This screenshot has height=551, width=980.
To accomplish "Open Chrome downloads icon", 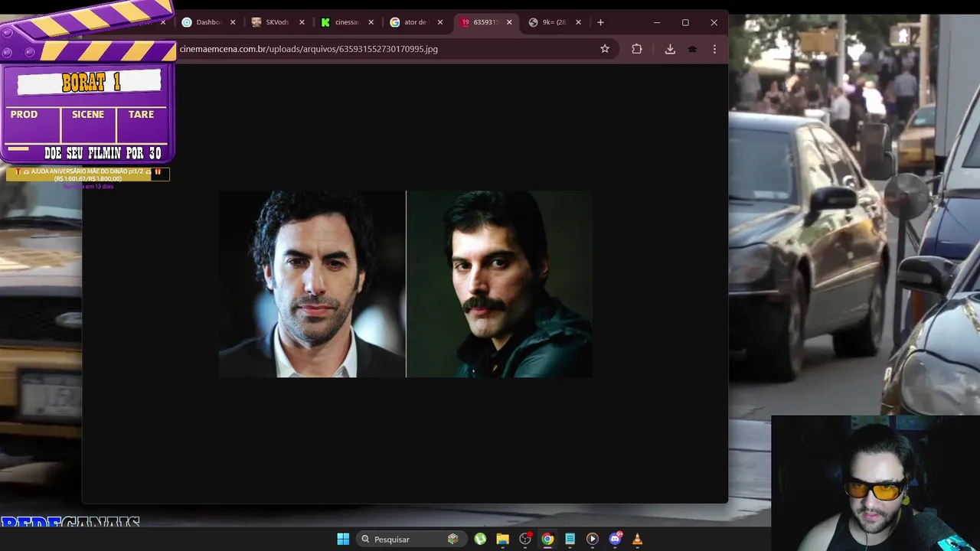I will (670, 49).
